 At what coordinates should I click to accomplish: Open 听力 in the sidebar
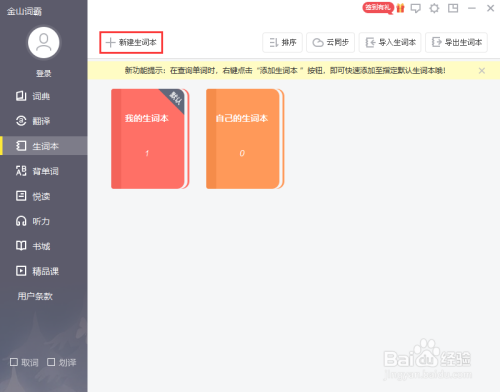click(44, 221)
